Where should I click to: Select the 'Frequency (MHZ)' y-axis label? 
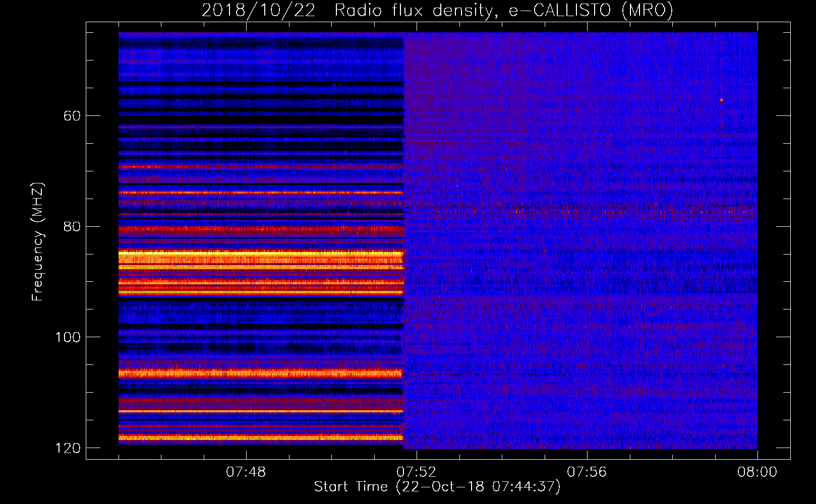[x=38, y=241]
